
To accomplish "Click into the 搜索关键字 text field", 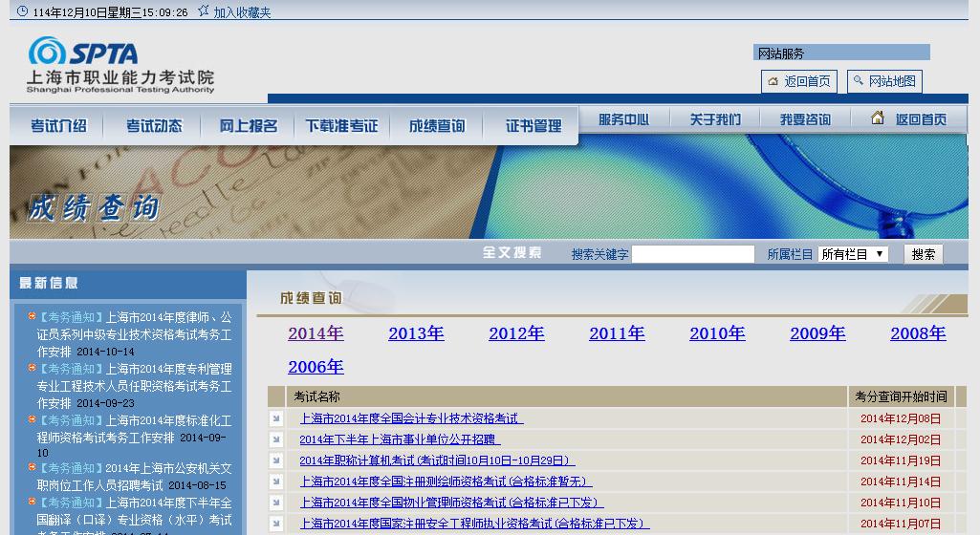I will tap(692, 254).
